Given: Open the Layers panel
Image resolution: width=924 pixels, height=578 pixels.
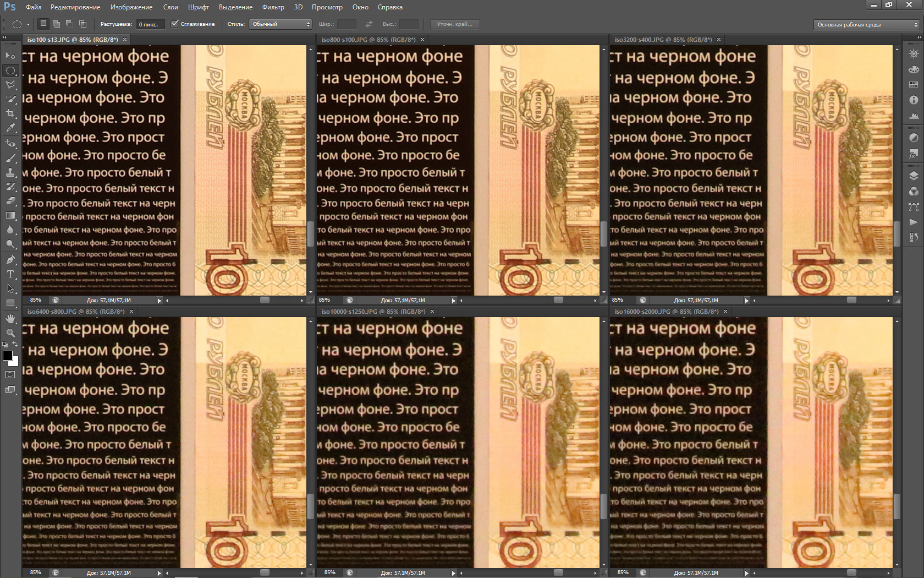Looking at the screenshot, I should point(914,176).
